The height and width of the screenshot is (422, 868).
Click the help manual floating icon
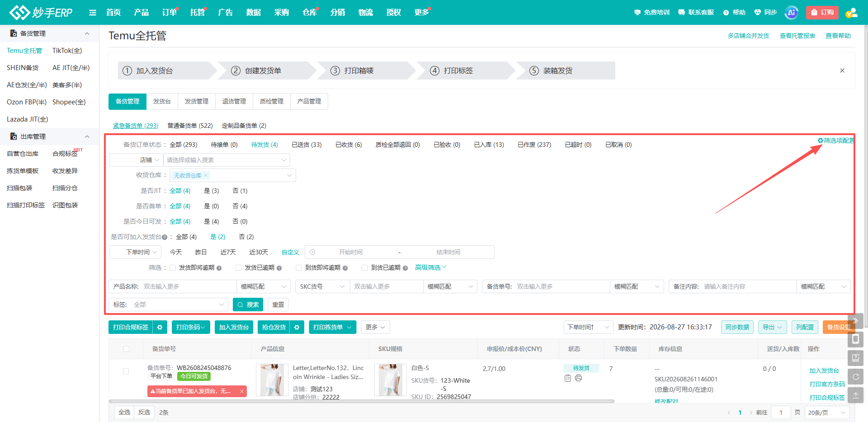(855, 358)
